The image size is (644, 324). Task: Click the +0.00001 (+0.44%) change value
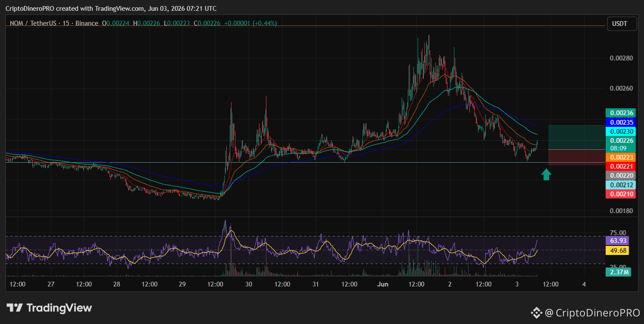pos(250,23)
